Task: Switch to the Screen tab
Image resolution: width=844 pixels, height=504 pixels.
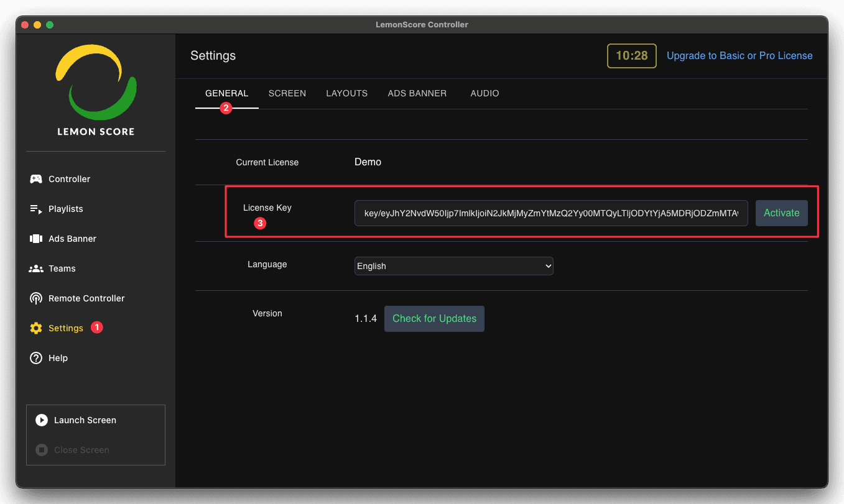Action: pyautogui.click(x=287, y=93)
